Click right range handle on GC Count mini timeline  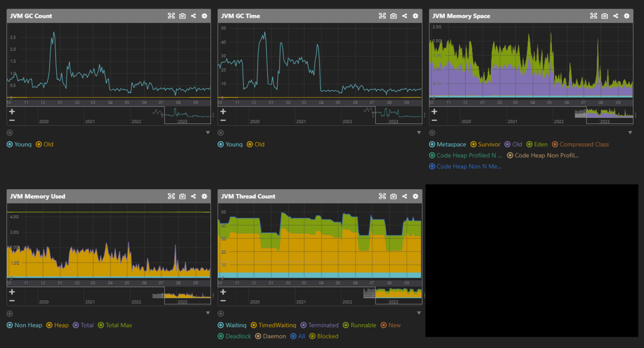[x=214, y=115]
